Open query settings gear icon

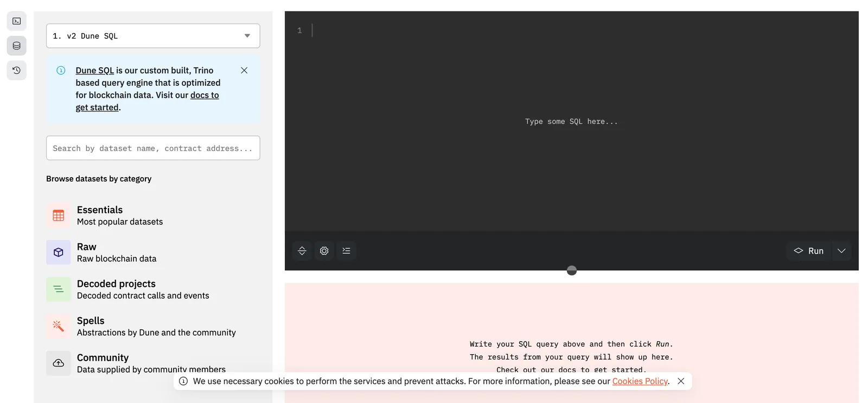(x=324, y=251)
